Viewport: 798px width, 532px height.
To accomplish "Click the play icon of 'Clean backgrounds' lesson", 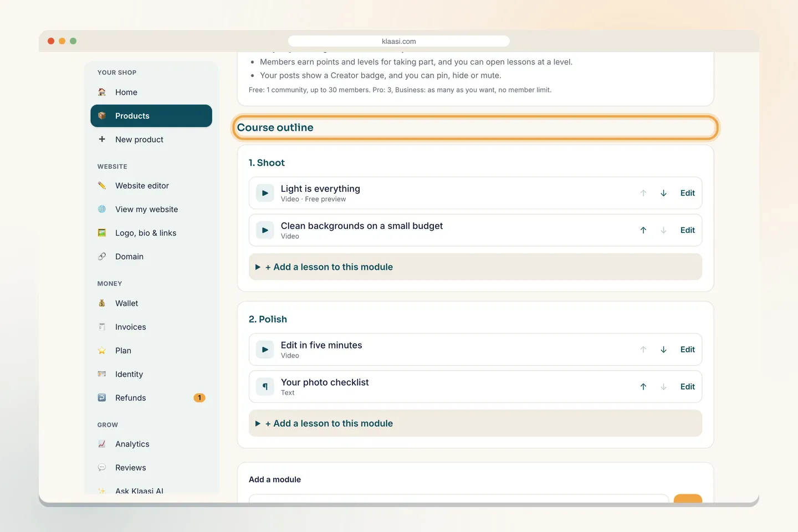I will point(265,230).
